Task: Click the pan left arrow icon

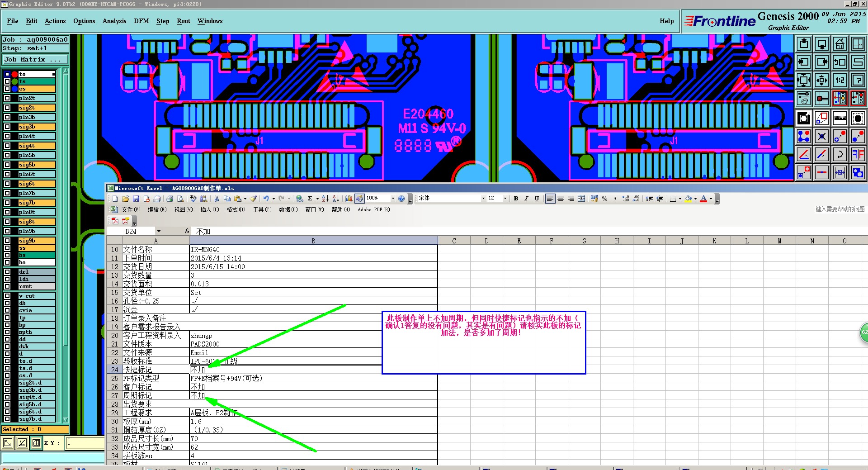Action: point(804,62)
